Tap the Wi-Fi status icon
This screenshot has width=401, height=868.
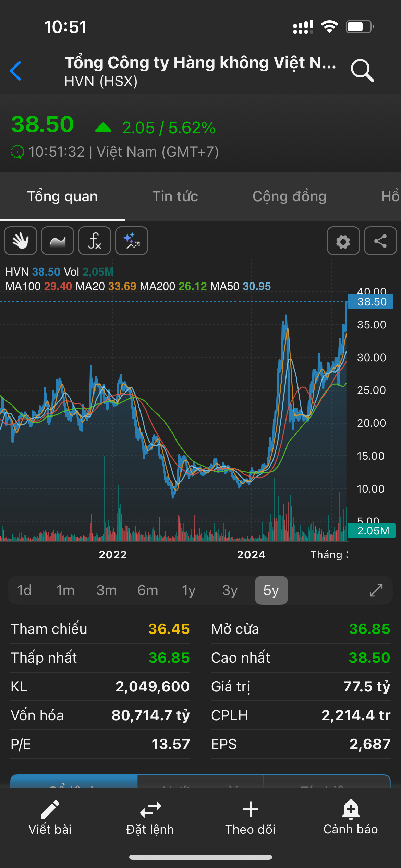pyautogui.click(x=329, y=27)
